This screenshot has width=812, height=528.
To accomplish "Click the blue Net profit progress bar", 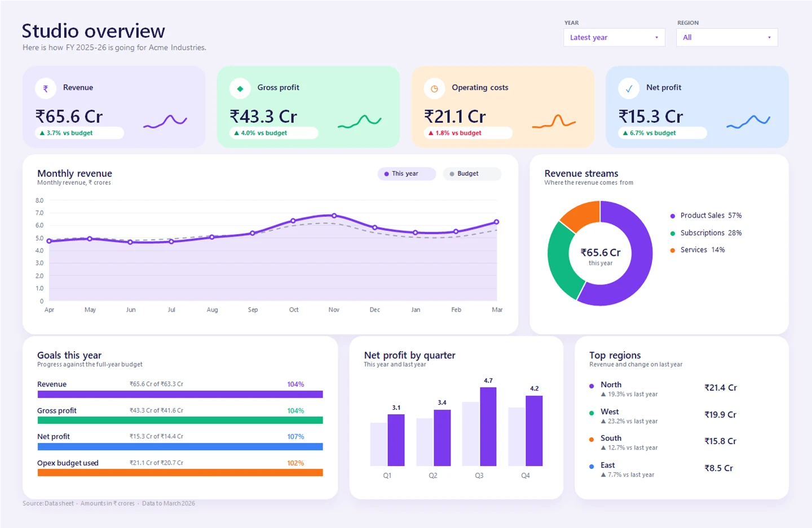I will [x=180, y=447].
